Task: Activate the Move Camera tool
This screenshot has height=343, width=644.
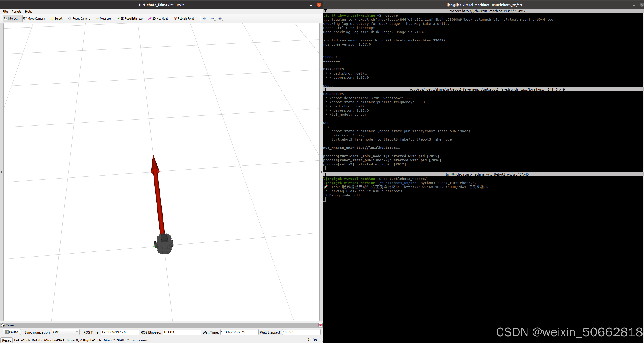Action: (x=34, y=18)
